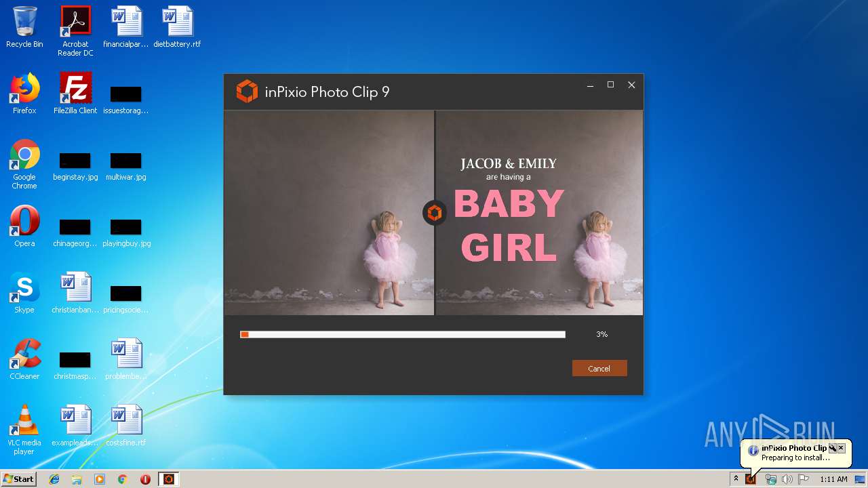Close the inPixio installer window

pos(631,85)
